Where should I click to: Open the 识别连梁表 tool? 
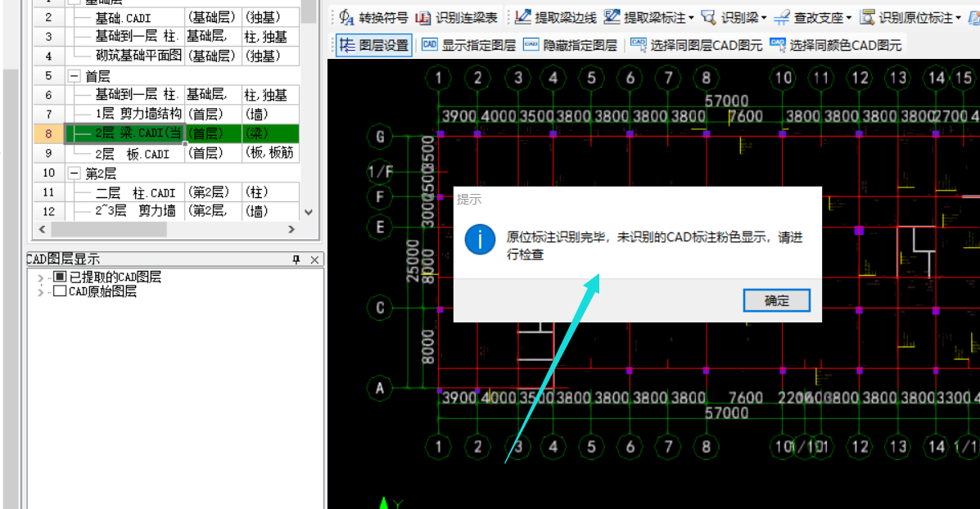(x=457, y=17)
